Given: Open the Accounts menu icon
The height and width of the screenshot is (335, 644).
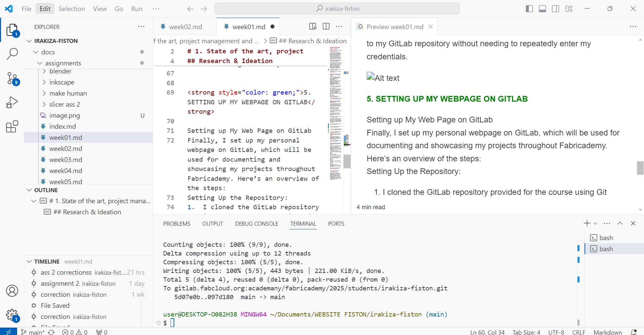Looking at the screenshot, I should [12, 291].
